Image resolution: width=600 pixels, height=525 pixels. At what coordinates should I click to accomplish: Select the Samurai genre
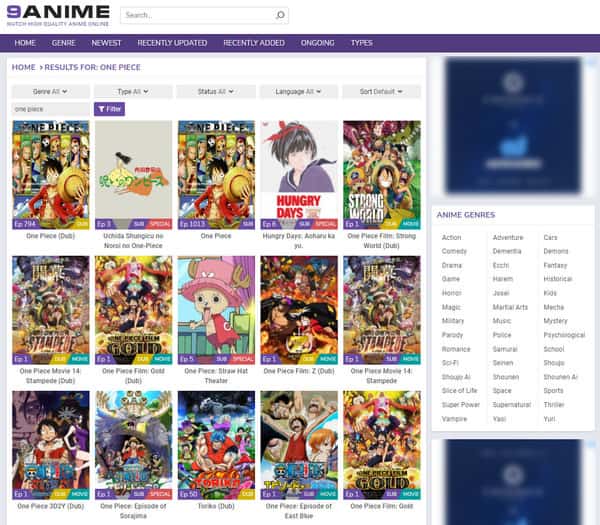505,349
